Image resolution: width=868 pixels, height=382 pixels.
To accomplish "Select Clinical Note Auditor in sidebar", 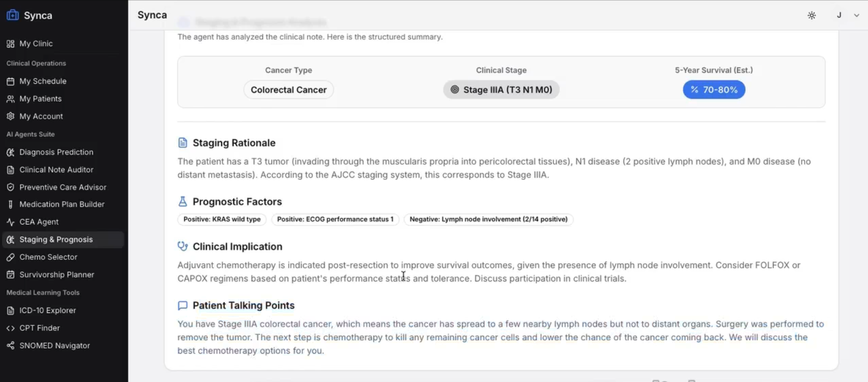I will coord(63,170).
